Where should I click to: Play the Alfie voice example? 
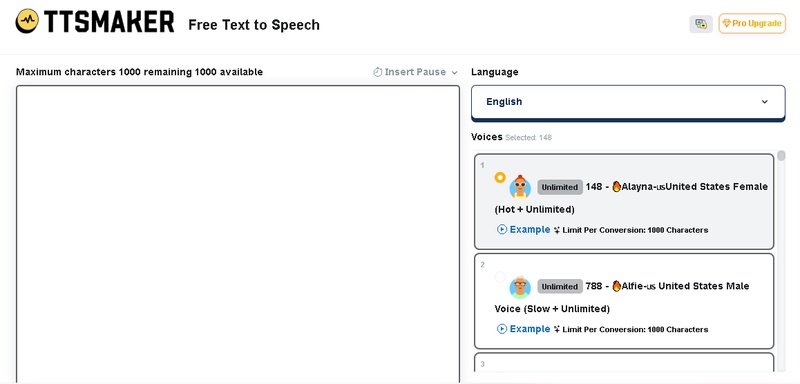tap(502, 329)
